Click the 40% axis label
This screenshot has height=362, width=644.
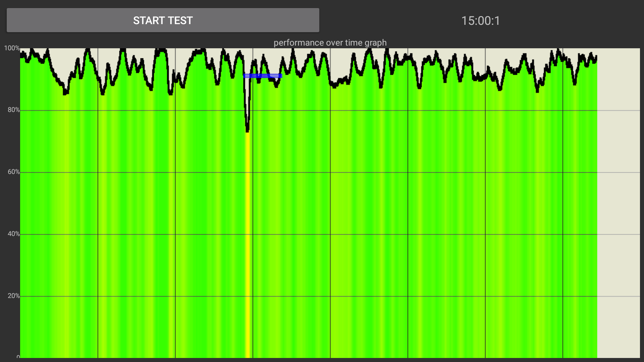click(x=13, y=234)
